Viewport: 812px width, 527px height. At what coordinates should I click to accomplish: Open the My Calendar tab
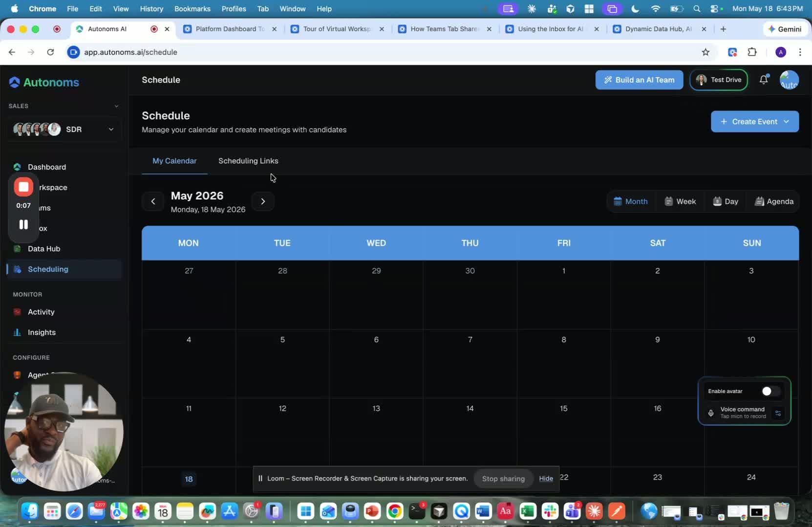(174, 161)
